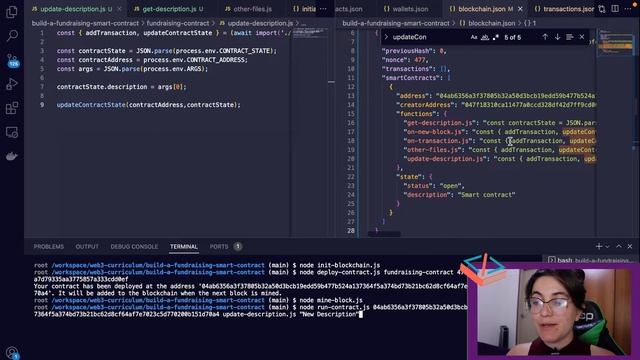
Task: Click the find input containing updateCon
Action: tap(429, 37)
